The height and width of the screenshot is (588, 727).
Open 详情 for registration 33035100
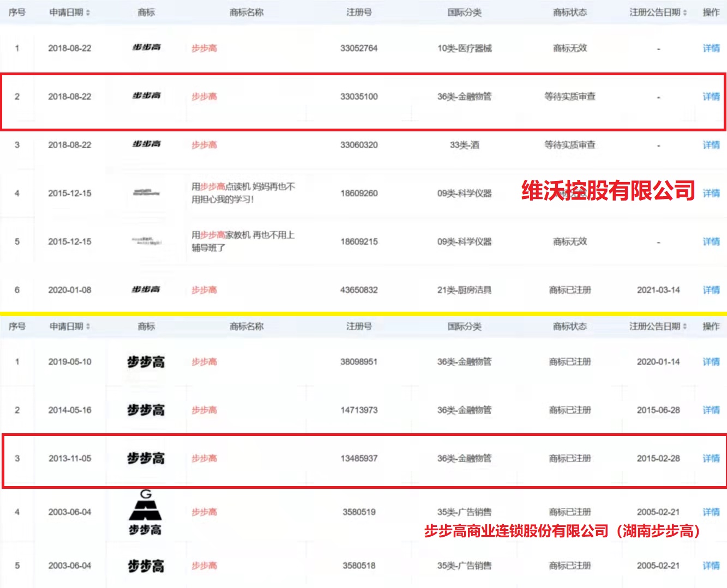tap(711, 96)
